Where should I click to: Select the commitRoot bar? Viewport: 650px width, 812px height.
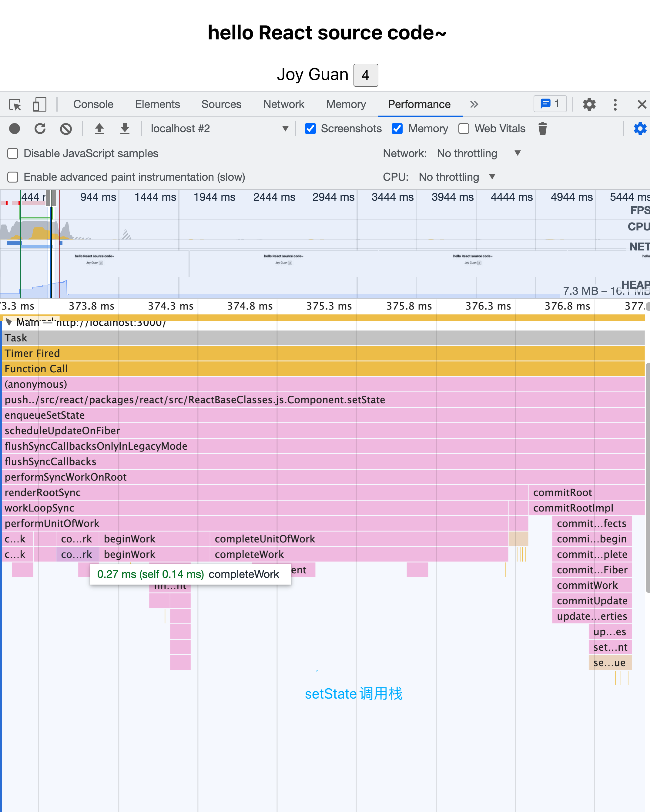pos(587,492)
